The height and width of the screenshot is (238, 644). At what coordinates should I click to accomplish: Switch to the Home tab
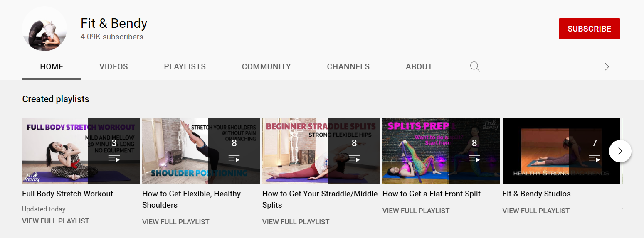point(52,66)
